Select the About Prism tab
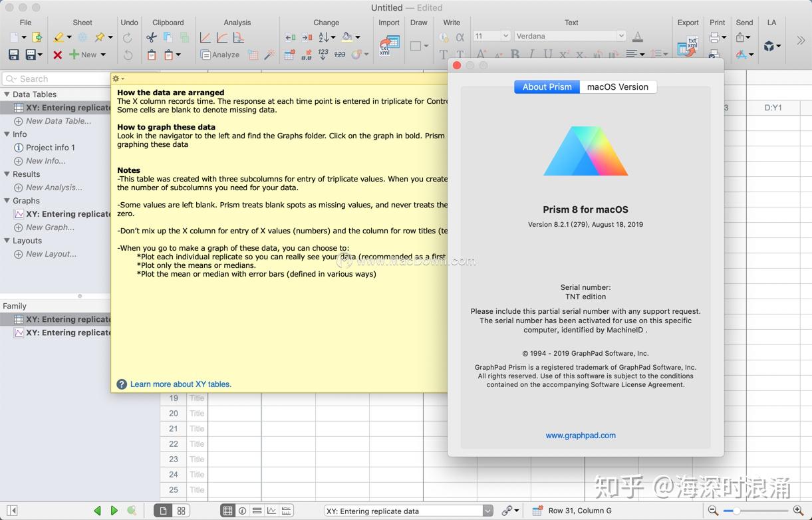This screenshot has height=520, width=812. tap(547, 86)
